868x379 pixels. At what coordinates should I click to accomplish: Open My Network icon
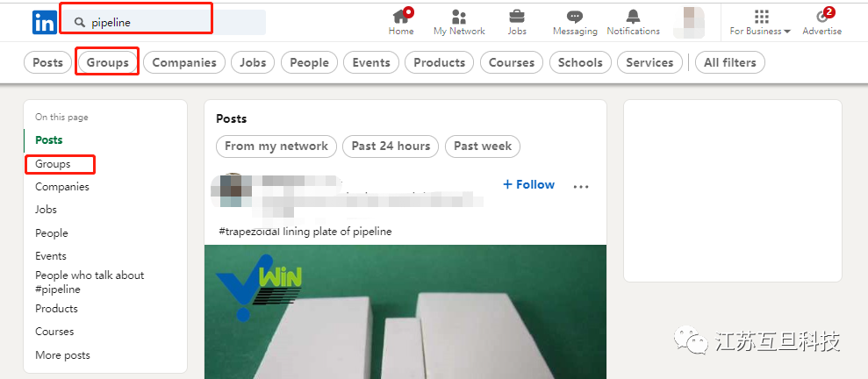click(x=459, y=16)
